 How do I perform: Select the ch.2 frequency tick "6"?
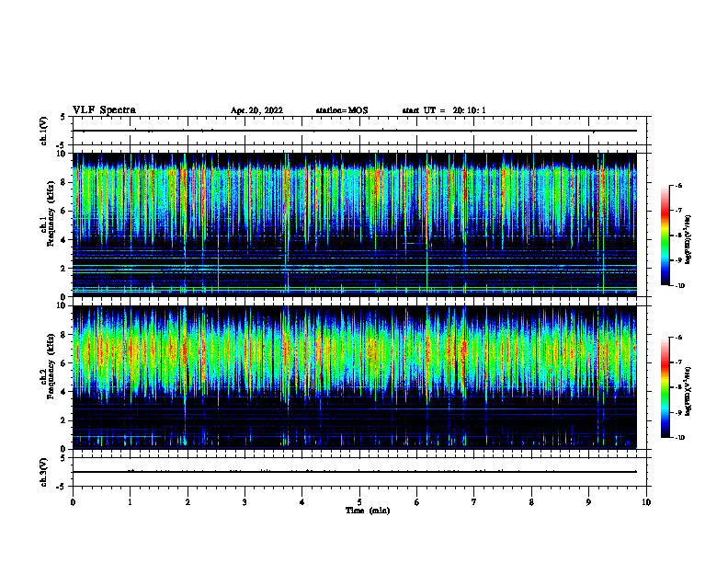pos(64,363)
